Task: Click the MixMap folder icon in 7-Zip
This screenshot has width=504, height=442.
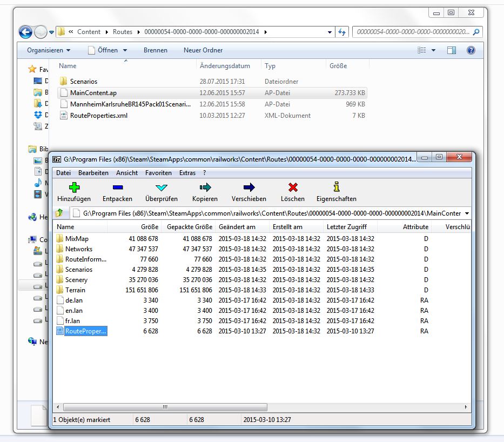Action: coord(59,238)
